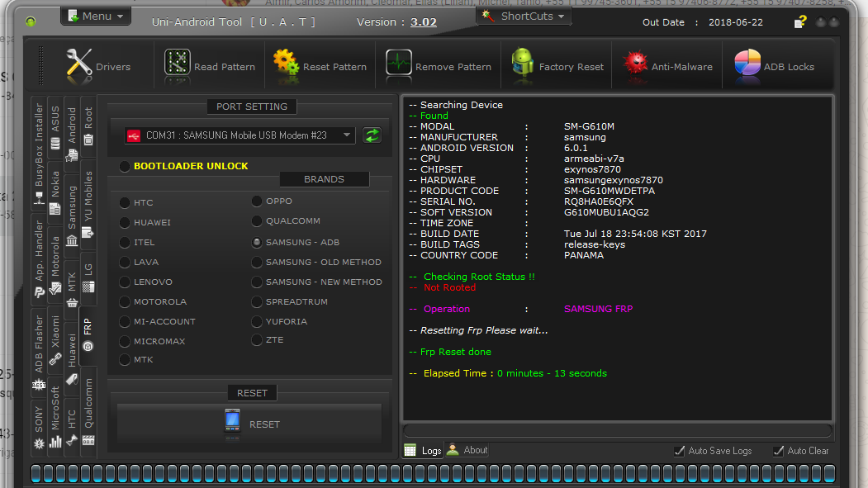Open the Nokia side tab
The width and height of the screenshot is (868, 488).
point(55,192)
